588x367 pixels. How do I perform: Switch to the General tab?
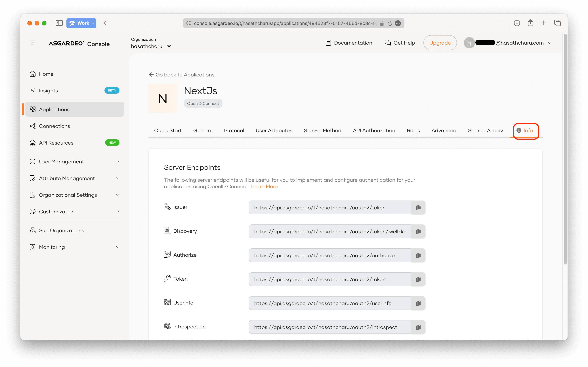[203, 131]
